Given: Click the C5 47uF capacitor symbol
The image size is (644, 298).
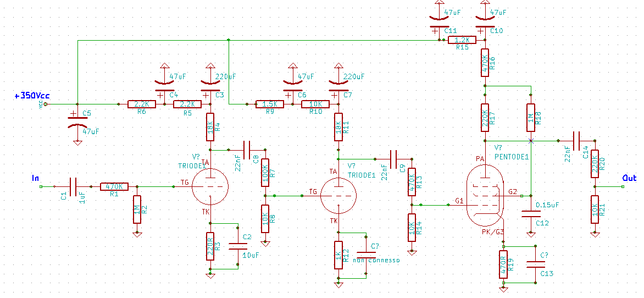Looking at the screenshot, I should [x=74, y=120].
